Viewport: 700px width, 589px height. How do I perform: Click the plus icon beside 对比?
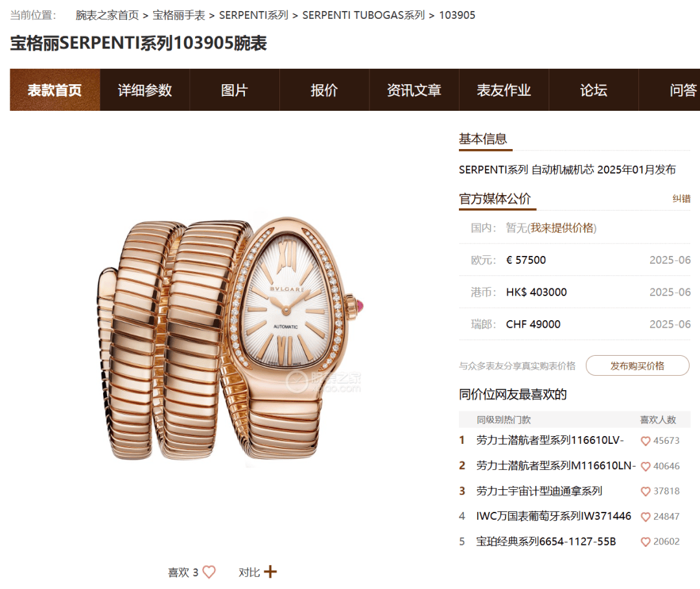[270, 572]
